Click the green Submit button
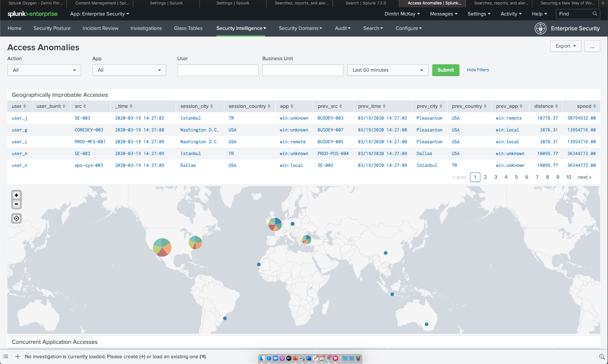This screenshot has height=364, width=608. [x=446, y=70]
